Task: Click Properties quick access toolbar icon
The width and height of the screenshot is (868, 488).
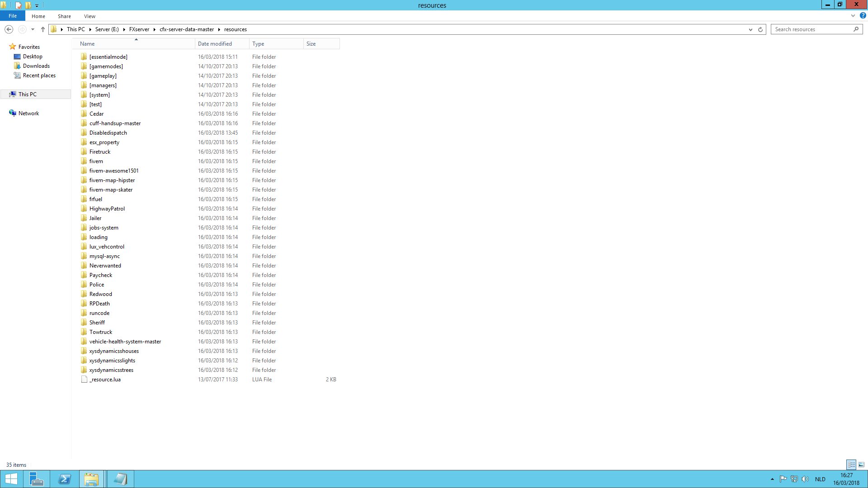Action: pos(18,5)
